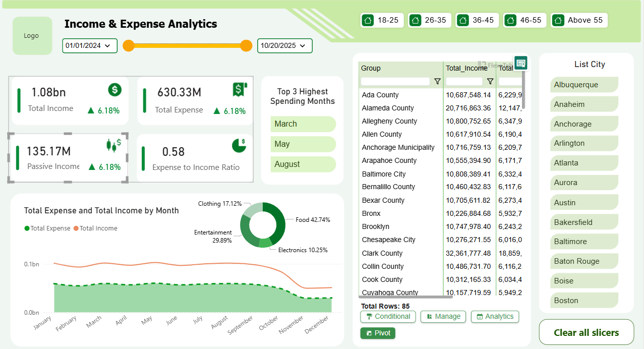This screenshot has height=349, width=644.
Task: Choose Boise in List City
Action: 584,281
